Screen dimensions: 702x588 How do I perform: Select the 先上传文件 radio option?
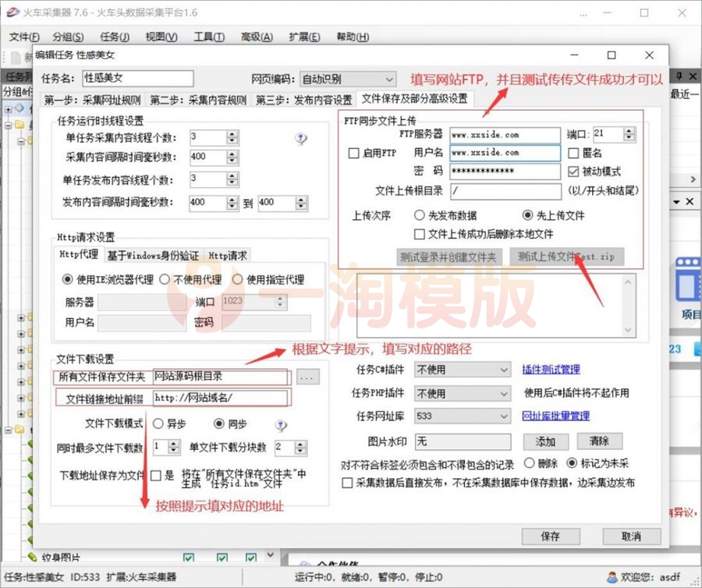click(527, 215)
